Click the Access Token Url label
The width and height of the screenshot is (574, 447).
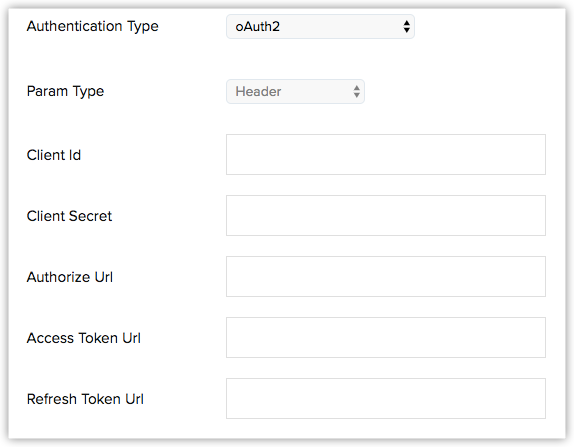[83, 338]
